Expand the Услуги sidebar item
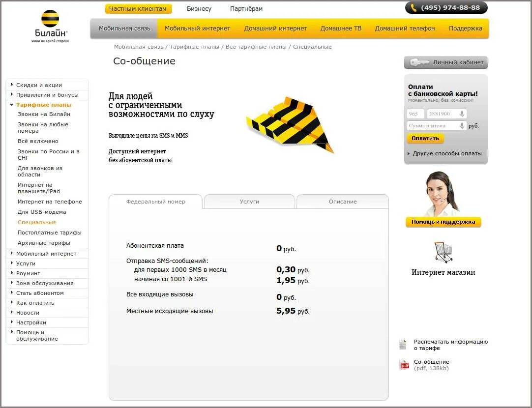This screenshot has height=408, width=532. (x=11, y=263)
